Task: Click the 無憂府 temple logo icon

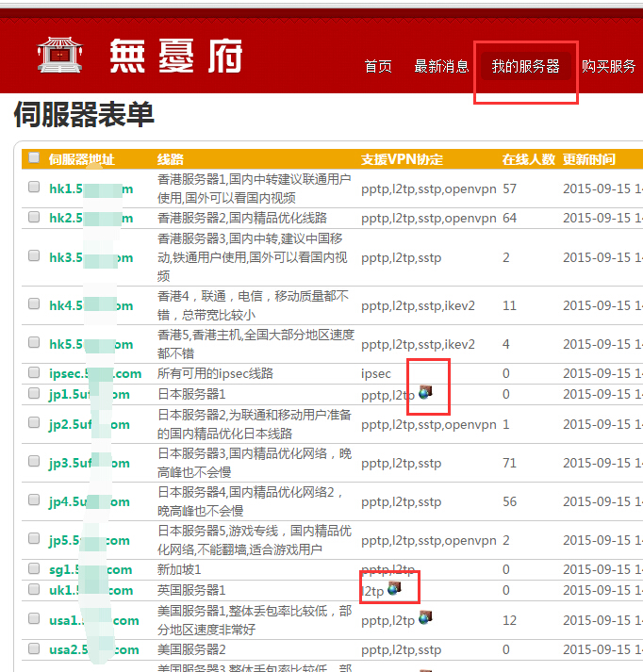Action: point(59,56)
